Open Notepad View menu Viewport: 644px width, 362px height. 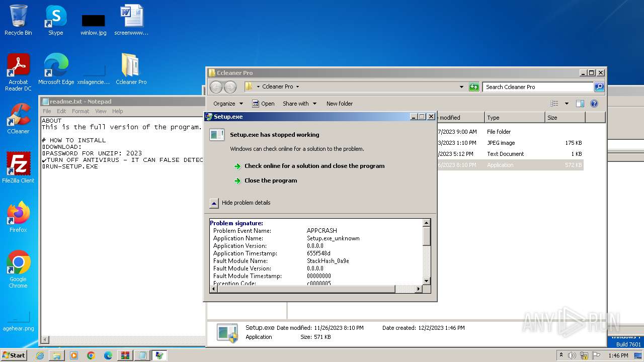coord(101,111)
